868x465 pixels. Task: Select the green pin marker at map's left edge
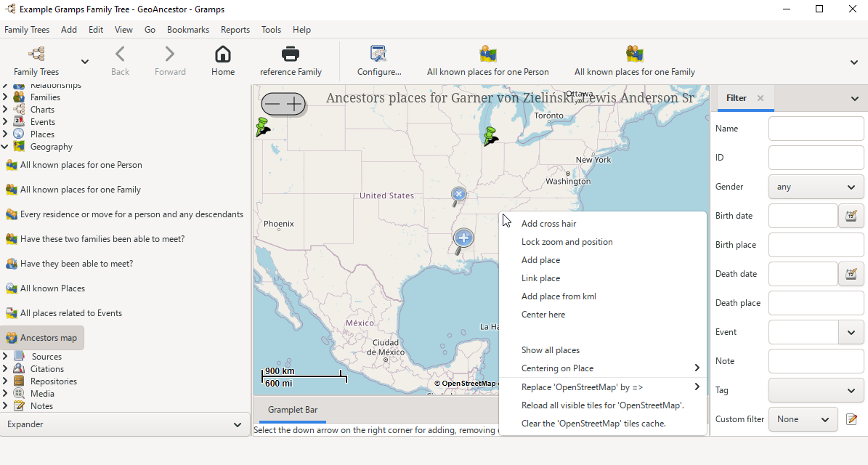[263, 126]
